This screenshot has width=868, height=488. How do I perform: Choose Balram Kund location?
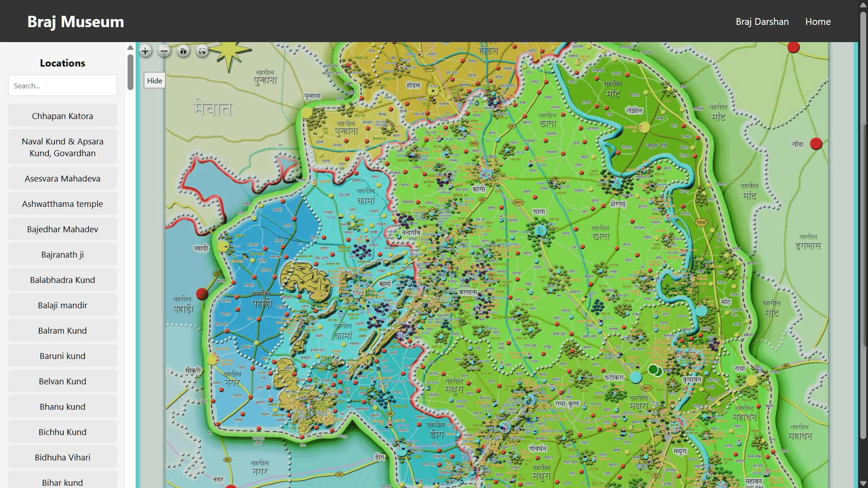(62, 330)
